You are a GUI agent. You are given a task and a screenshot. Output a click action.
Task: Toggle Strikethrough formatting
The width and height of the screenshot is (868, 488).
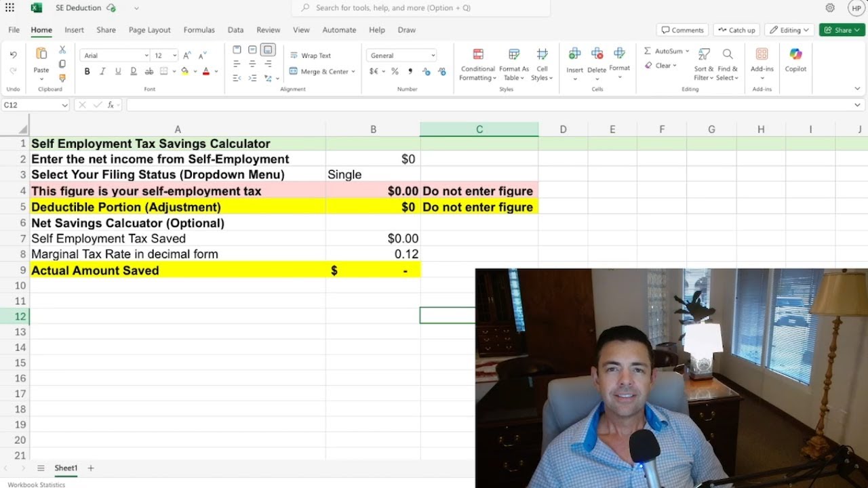(x=149, y=71)
